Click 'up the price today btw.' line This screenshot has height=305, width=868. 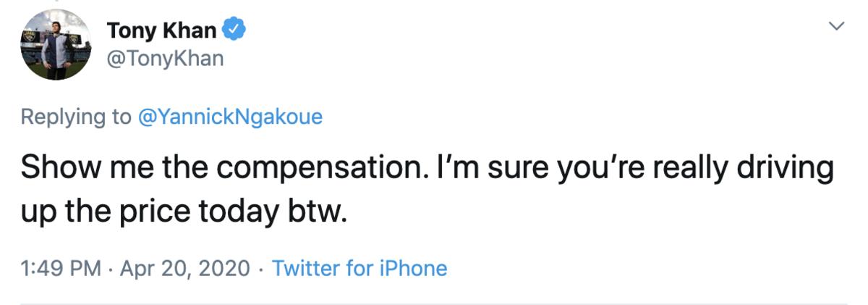[184, 212]
